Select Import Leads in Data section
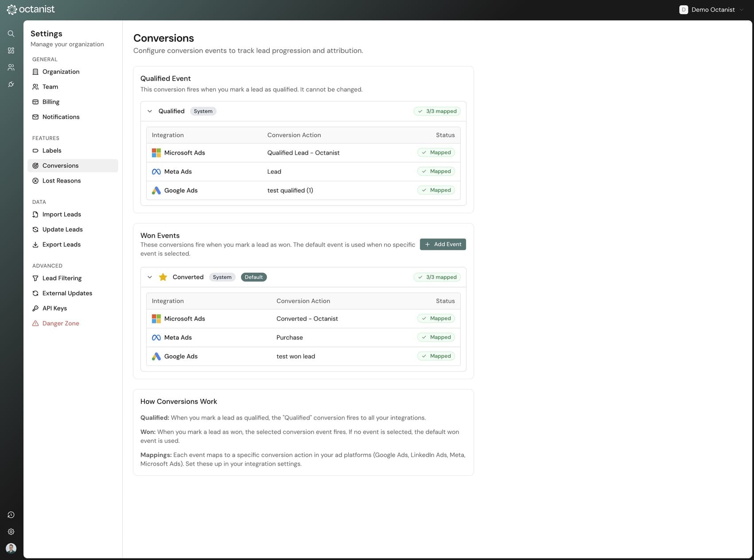Image resolution: width=754 pixels, height=560 pixels. (62, 214)
